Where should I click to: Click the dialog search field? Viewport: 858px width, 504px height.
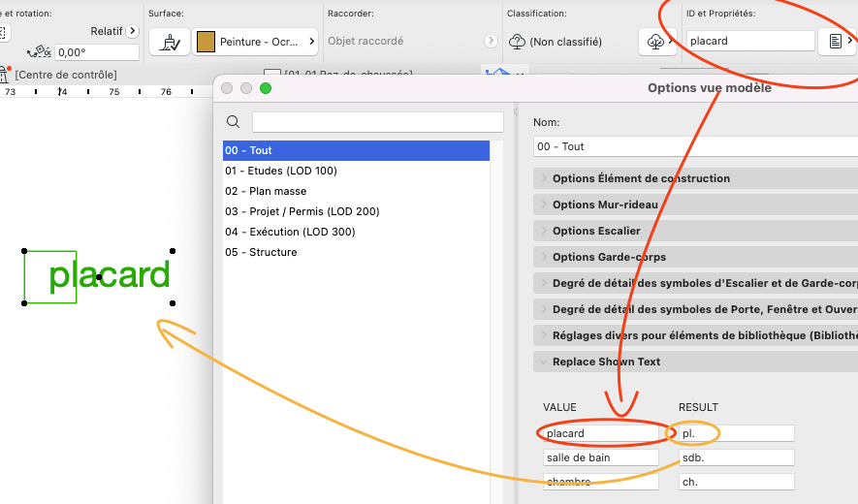377,122
